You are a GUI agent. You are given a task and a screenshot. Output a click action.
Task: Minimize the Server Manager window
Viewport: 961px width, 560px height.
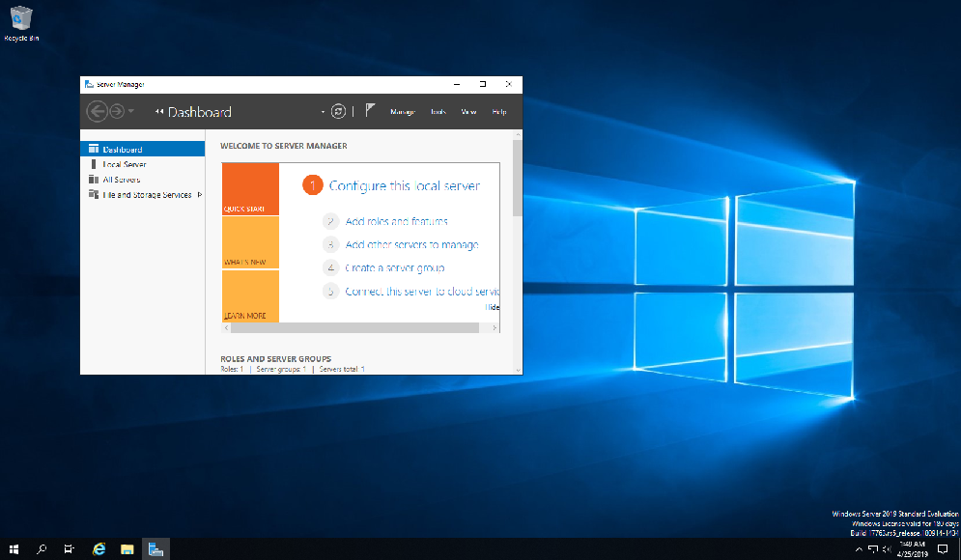pos(457,84)
